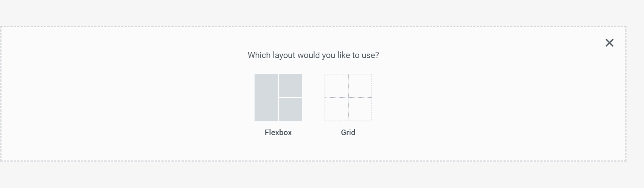Click the bottom-right cell of Grid icon
Image resolution: width=644 pixels, height=188 pixels.
[360, 109]
